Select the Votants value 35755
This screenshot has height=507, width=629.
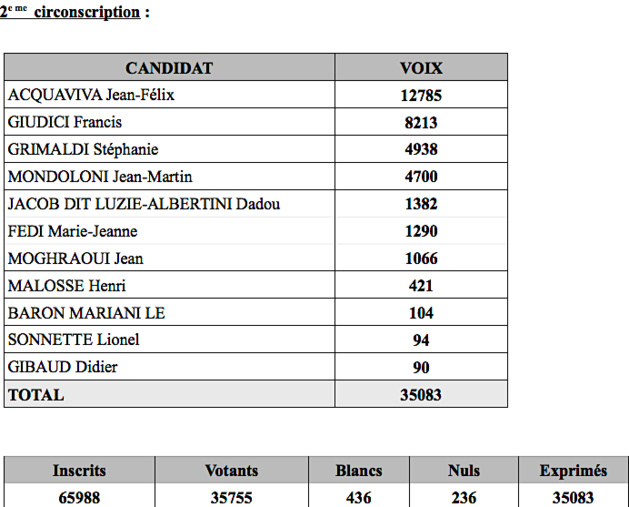pyautogui.click(x=231, y=496)
